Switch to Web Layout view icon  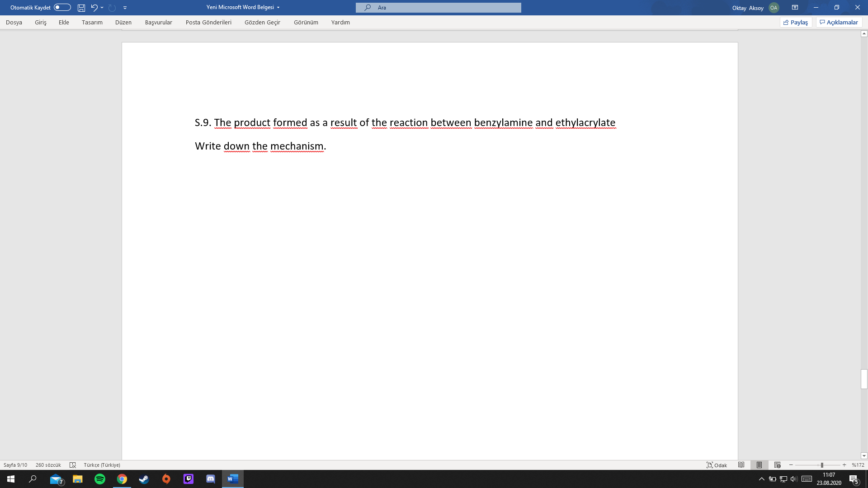pos(778,465)
